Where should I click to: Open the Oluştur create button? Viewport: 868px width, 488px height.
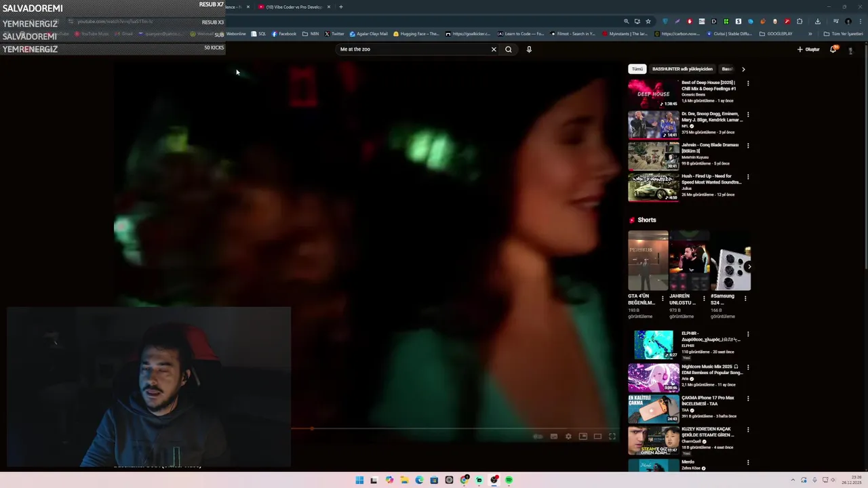[808, 49]
